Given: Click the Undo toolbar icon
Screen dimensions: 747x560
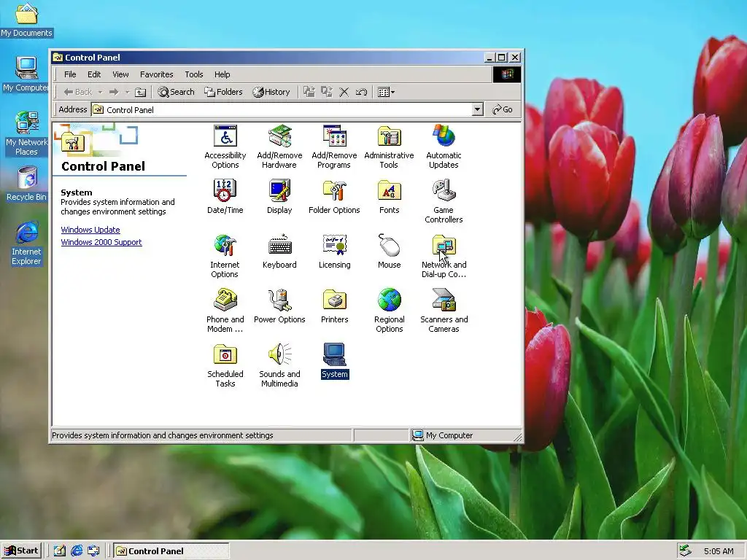Looking at the screenshot, I should click(361, 92).
